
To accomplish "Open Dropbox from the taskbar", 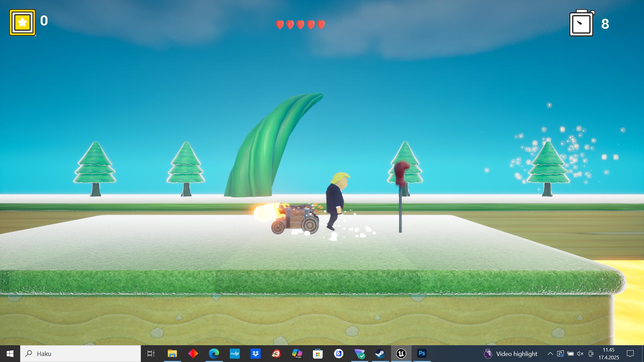I will (256, 354).
